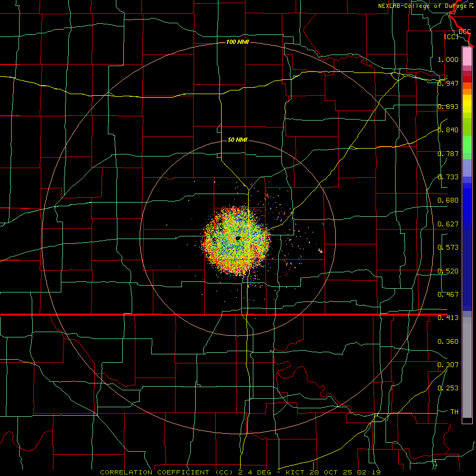Click the "50 NMI" range ring label
Viewport: 476px width, 476px height.
237,140
